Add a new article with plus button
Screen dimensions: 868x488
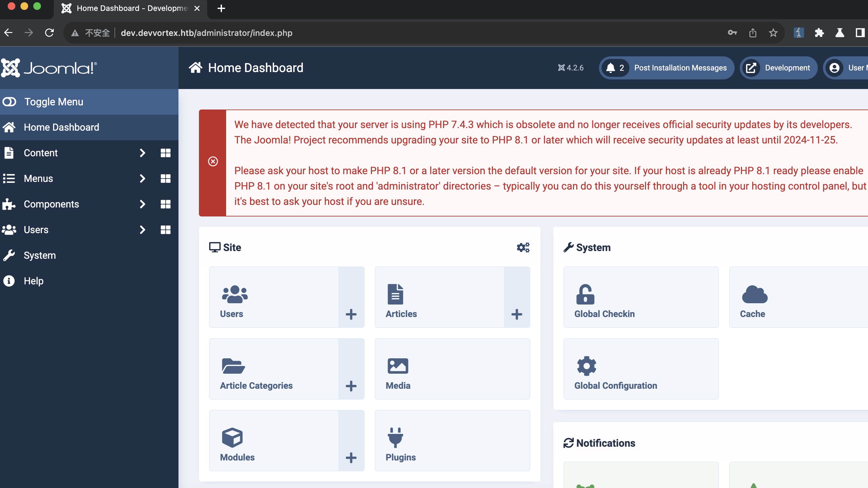click(x=517, y=314)
